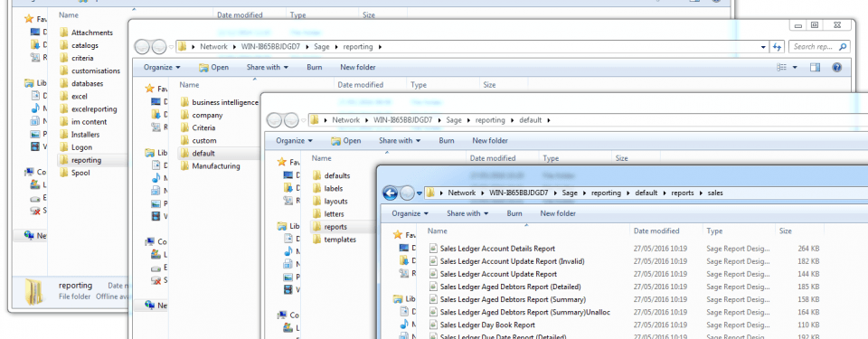Click New folder in default window toolbar
Screen dimensions: 868x339
pos(490,141)
